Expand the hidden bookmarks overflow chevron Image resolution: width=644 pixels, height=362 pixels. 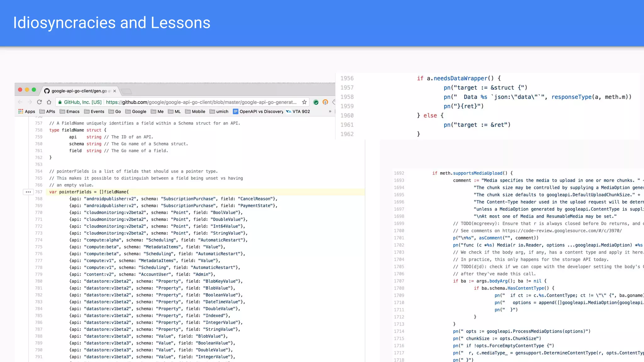point(330,112)
